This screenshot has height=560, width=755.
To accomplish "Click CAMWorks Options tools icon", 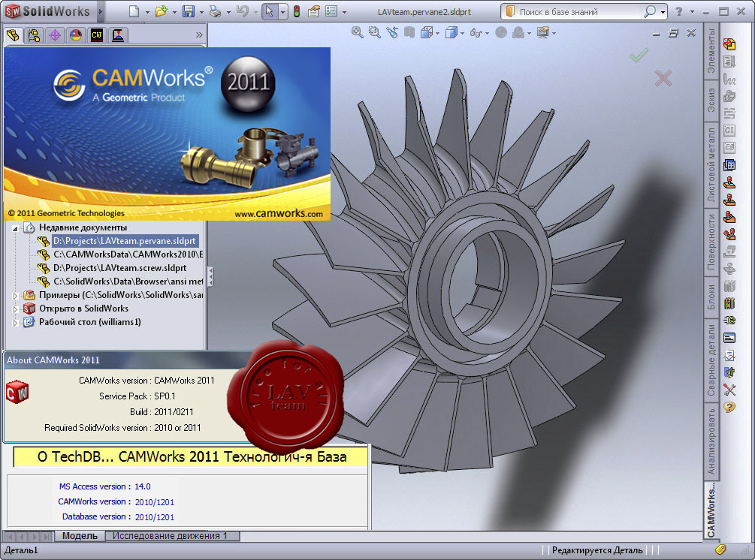I will (x=729, y=390).
